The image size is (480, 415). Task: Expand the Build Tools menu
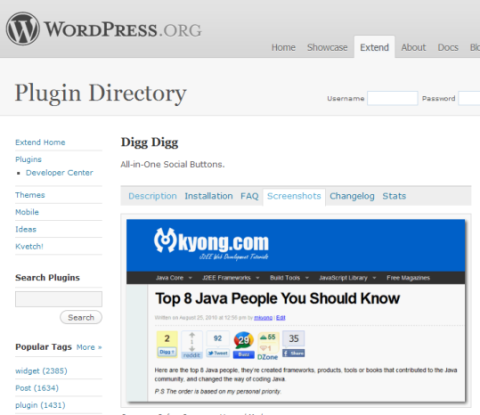289,278
